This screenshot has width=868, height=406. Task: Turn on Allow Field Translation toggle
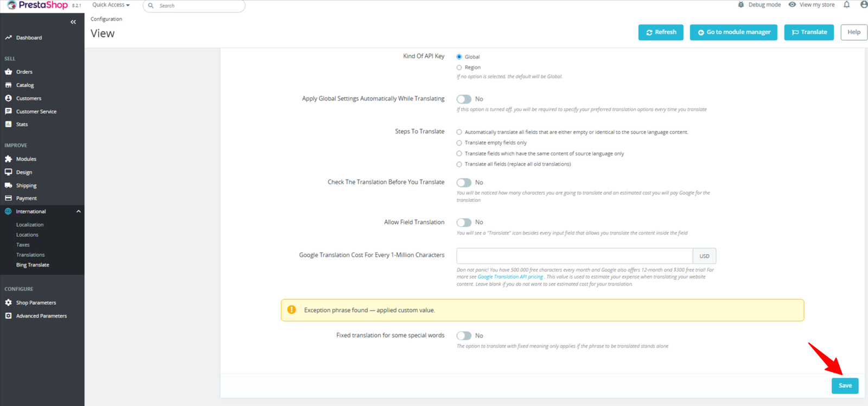pos(464,223)
